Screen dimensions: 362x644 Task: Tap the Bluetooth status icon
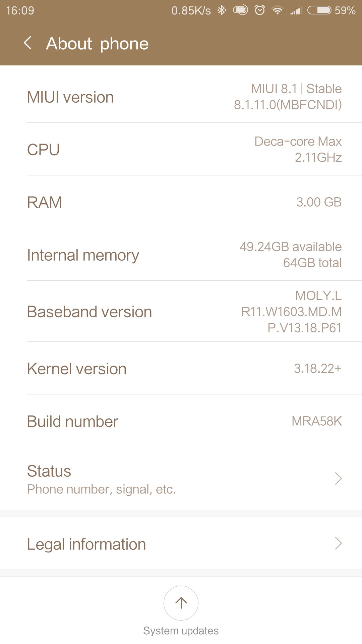(x=222, y=10)
